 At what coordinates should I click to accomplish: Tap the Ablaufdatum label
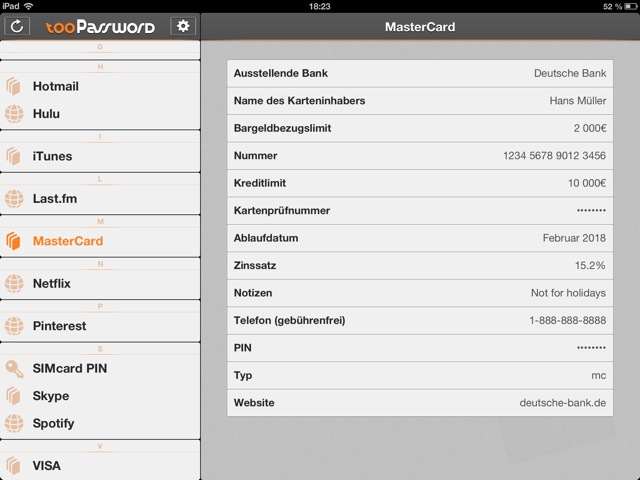pyautogui.click(x=266, y=238)
